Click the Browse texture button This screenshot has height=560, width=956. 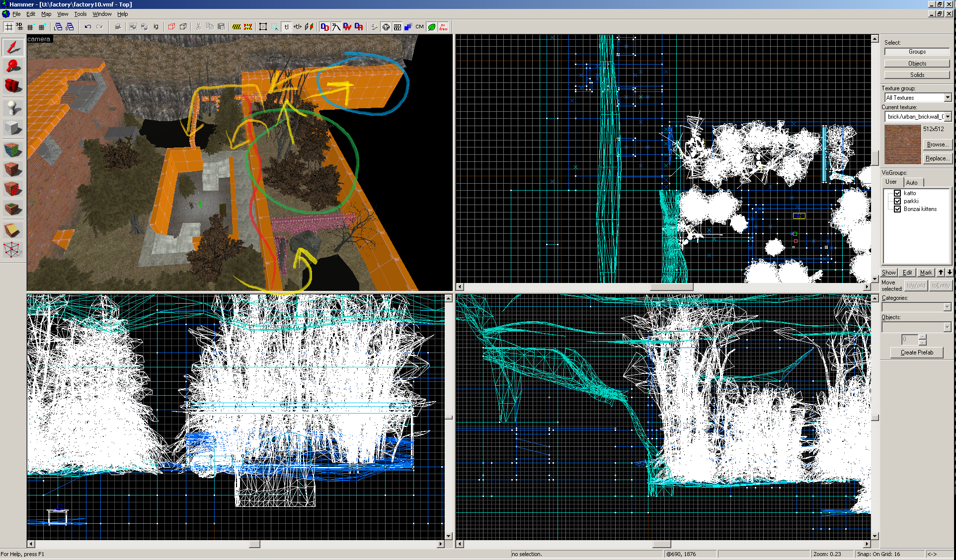(x=937, y=144)
